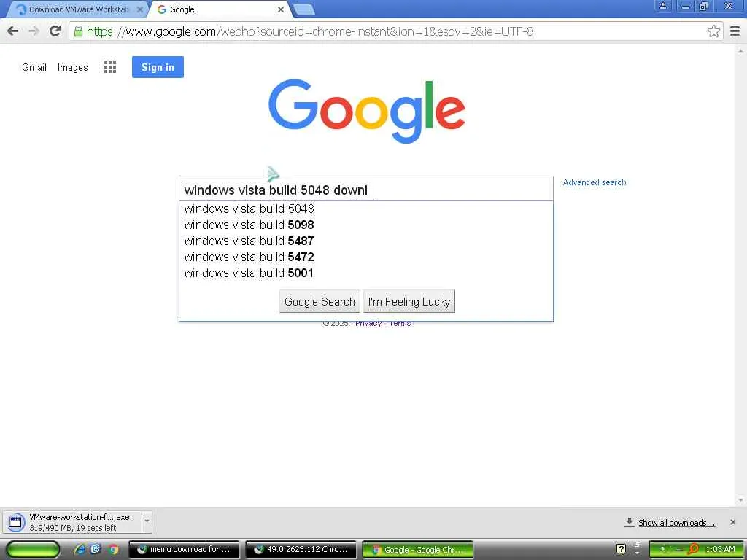Image resolution: width=747 pixels, height=560 pixels.
Task: Click the green padlock security icon
Action: pyautogui.click(x=78, y=31)
